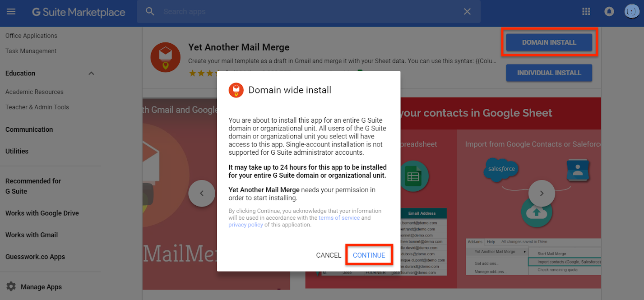Image resolution: width=644 pixels, height=300 pixels.
Task: Open the notifications bell
Action: coord(609,12)
